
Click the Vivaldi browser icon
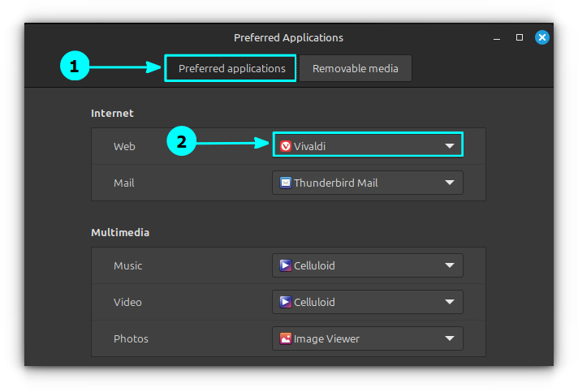(286, 146)
